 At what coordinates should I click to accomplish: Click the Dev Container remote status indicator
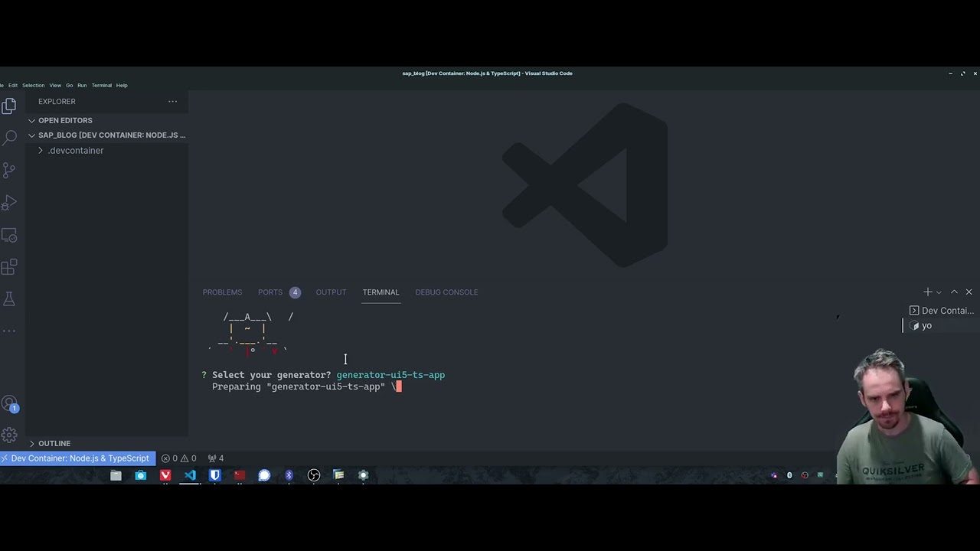[x=77, y=458]
